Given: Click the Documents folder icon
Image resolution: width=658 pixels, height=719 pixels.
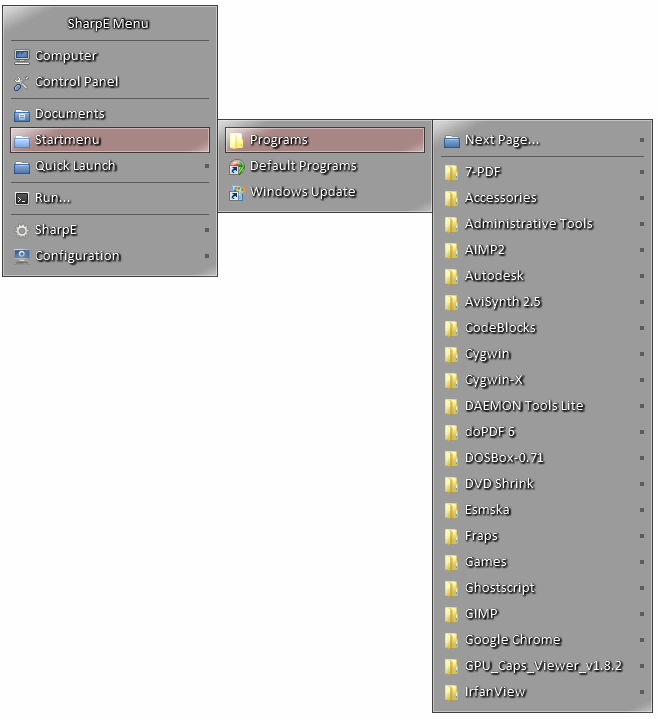Looking at the screenshot, I should pyautogui.click(x=22, y=115).
